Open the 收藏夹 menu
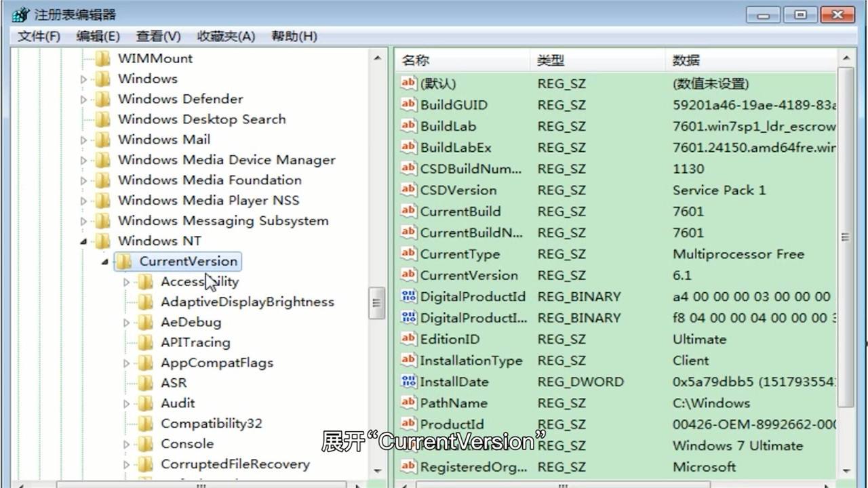The width and height of the screenshot is (868, 488). [226, 35]
